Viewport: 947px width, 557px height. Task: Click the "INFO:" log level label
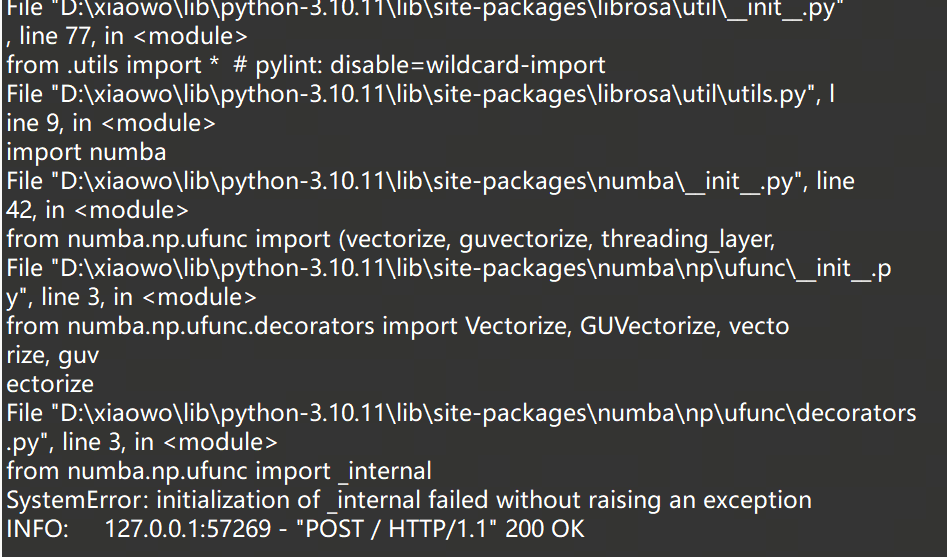click(37, 529)
